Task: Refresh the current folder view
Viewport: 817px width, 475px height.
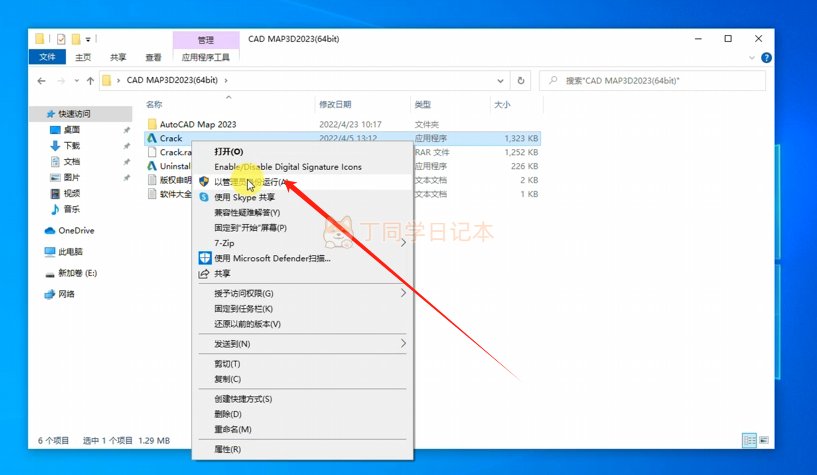Action: pyautogui.click(x=521, y=81)
